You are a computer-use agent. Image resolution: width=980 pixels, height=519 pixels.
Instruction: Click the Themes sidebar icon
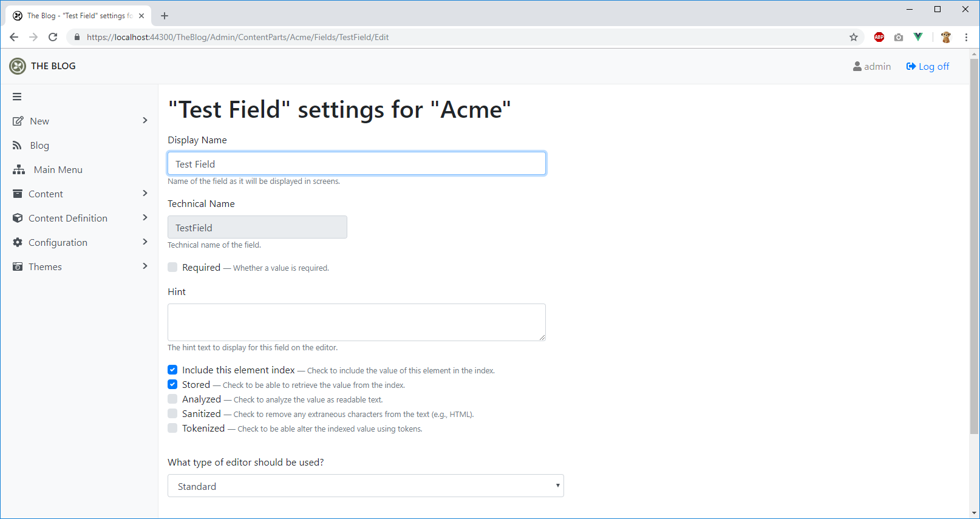pos(18,266)
